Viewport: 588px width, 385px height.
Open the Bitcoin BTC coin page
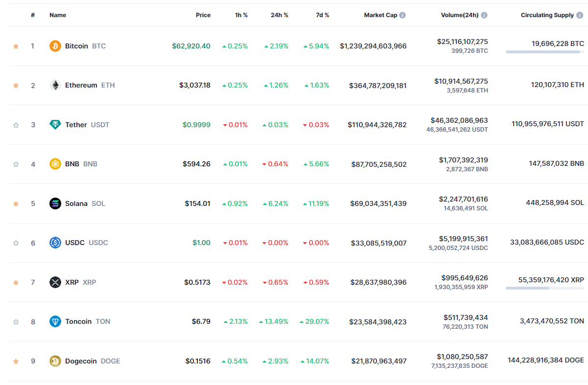pos(78,46)
